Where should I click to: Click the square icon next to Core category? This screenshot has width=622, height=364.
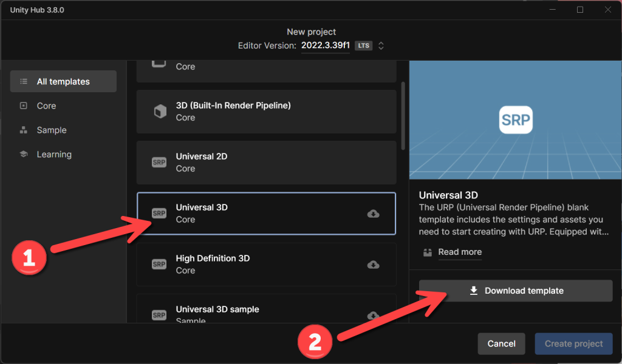24,106
